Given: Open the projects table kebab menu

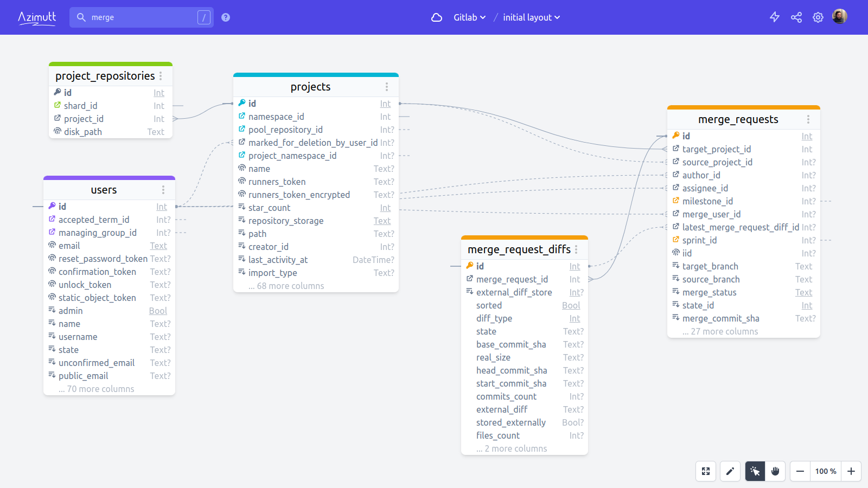Looking at the screenshot, I should coord(387,87).
